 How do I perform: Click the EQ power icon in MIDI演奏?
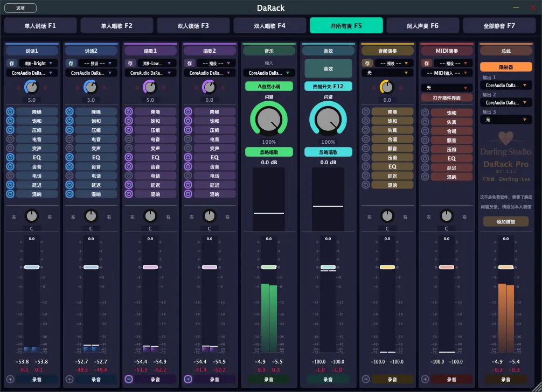425,158
